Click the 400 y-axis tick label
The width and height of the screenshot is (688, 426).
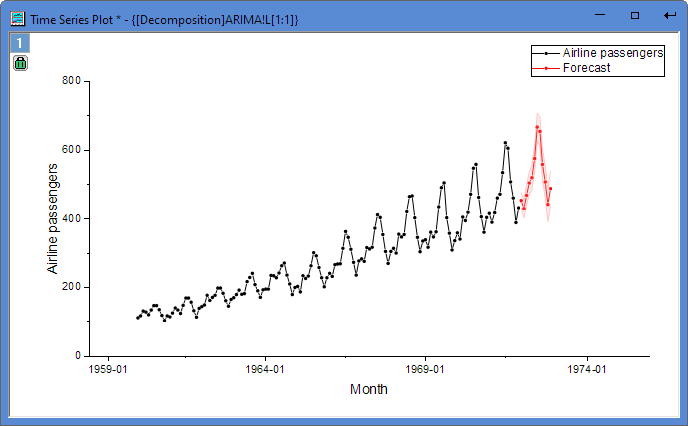point(70,218)
